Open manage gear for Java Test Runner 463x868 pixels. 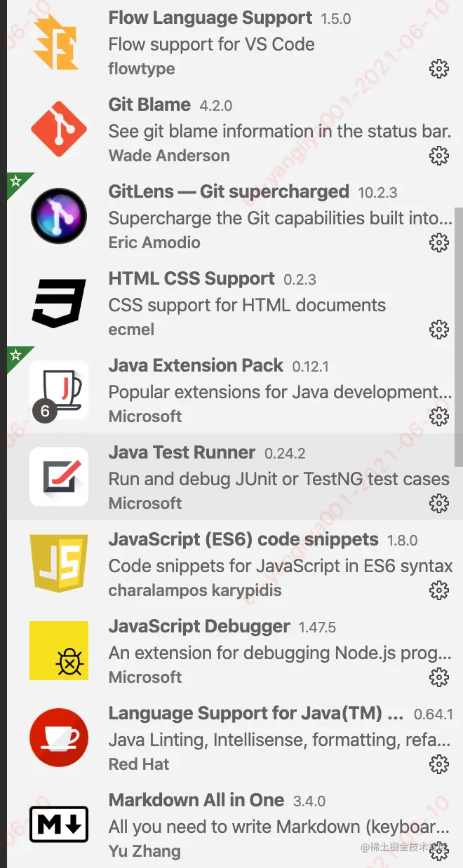[438, 503]
